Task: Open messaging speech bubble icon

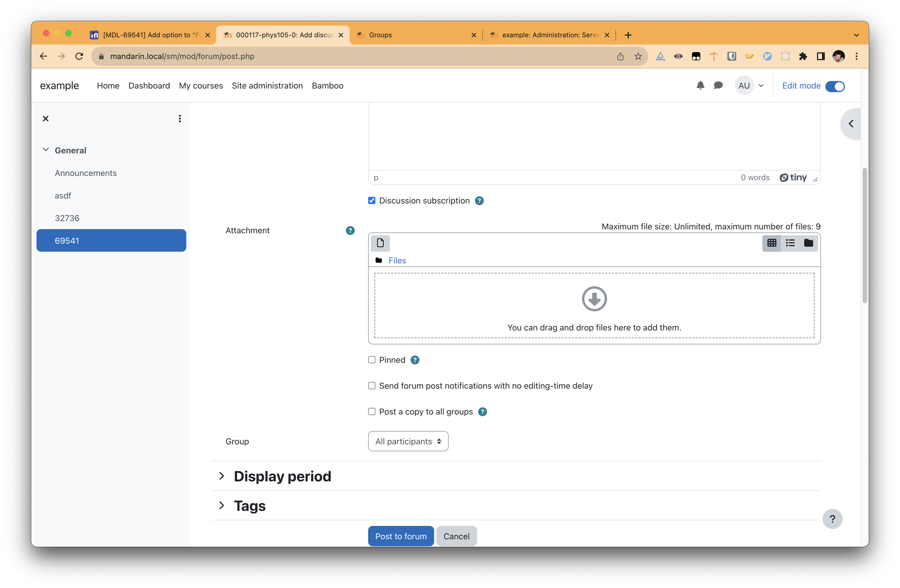Action: [x=718, y=85]
